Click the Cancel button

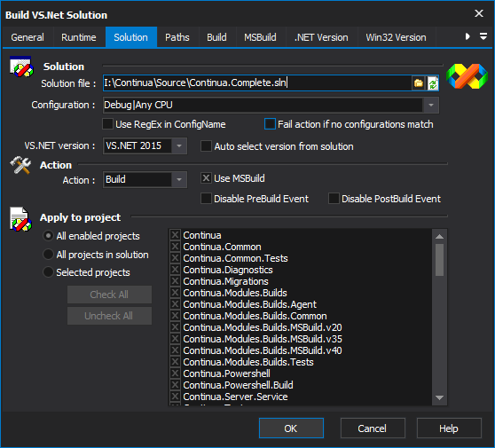(373, 428)
